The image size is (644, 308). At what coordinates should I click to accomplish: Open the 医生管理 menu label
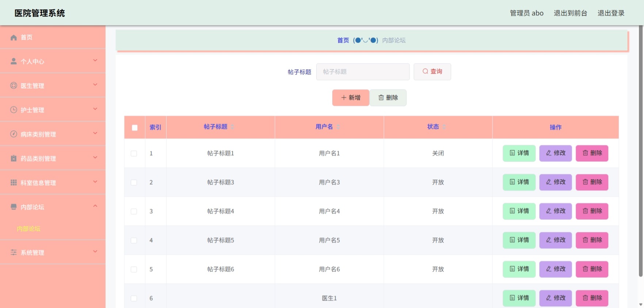[33, 86]
